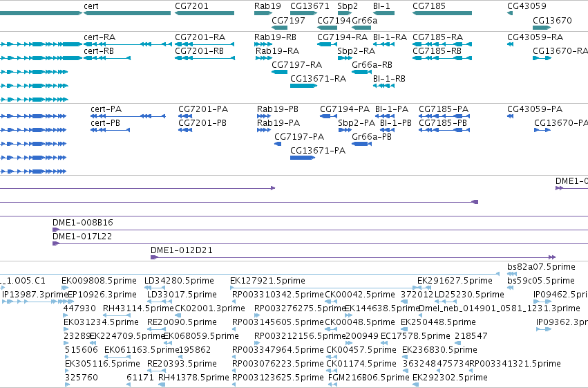Click transcript CG7201-RA label
The width and height of the screenshot is (588, 388).
(x=200, y=37)
